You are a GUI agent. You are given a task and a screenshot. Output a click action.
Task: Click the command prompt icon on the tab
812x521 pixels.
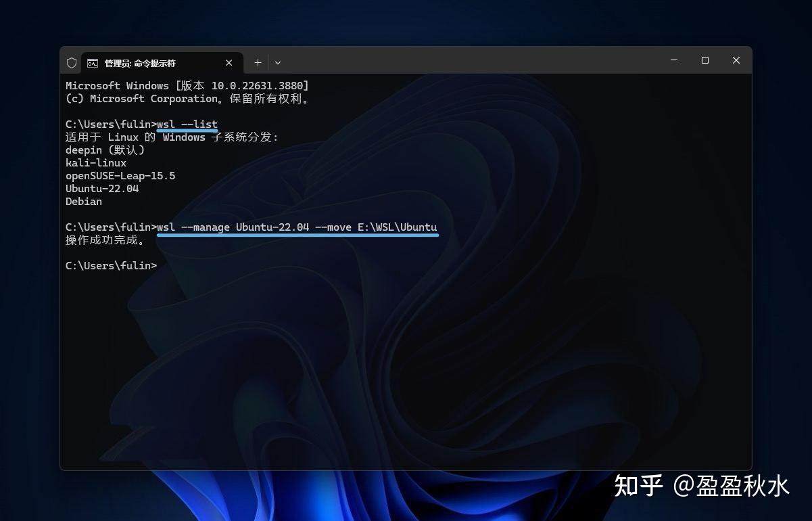coord(93,62)
